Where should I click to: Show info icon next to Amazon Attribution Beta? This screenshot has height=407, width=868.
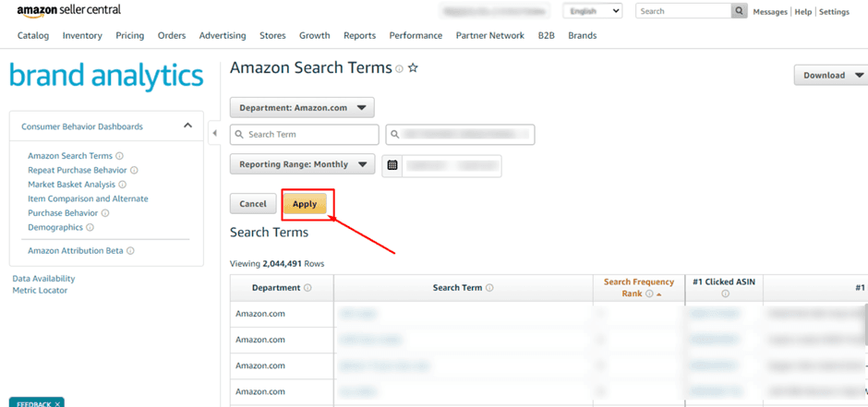click(130, 250)
